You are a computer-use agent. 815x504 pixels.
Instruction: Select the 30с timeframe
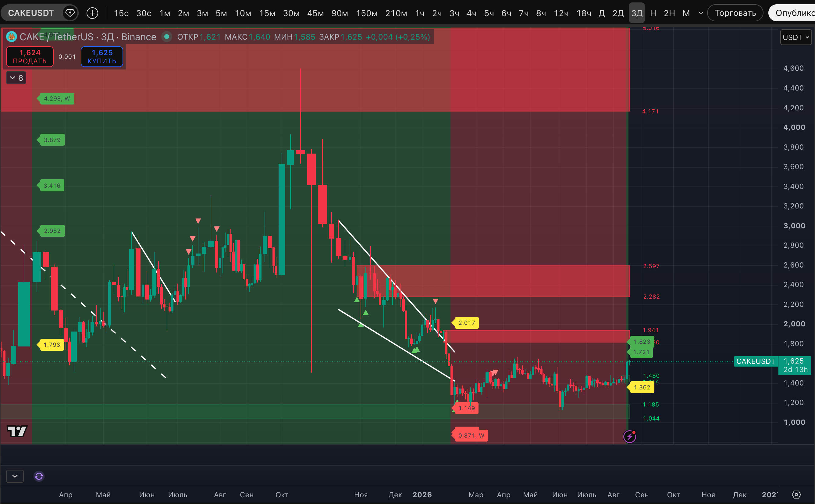point(144,13)
